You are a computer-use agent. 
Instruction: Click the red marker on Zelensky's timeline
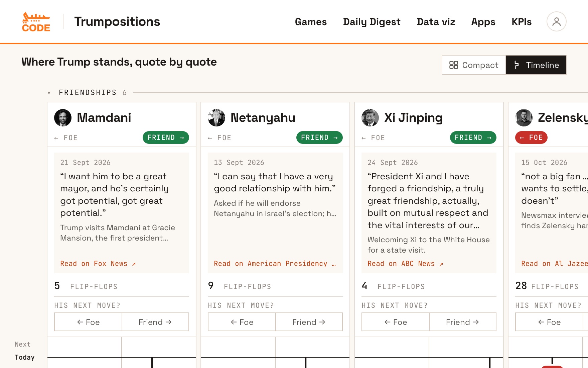552,367
